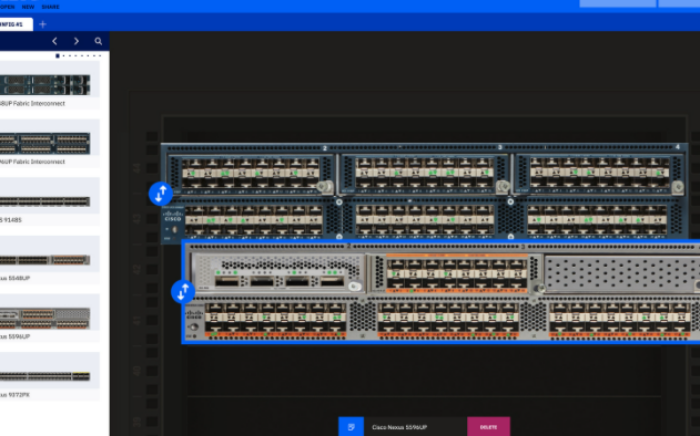Screen dimensions: 700x436
Task: Select the Fabric Interconnect in the rack
Action: [424, 192]
